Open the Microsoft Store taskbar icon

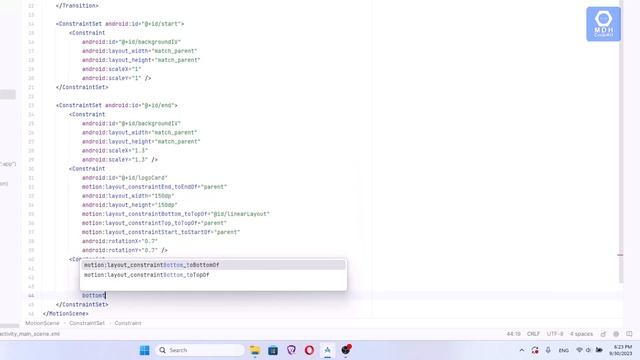[x=273, y=350]
